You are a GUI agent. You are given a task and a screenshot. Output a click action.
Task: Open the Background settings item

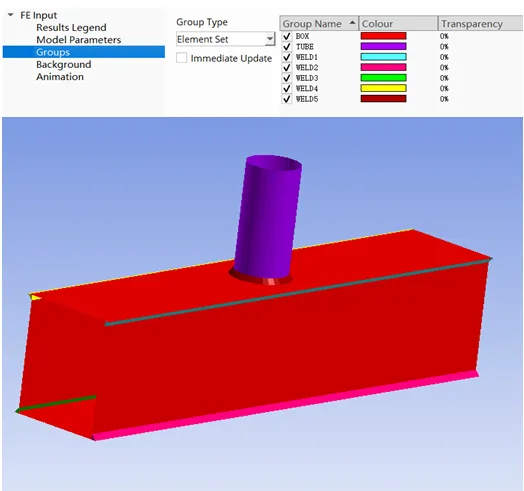[63, 65]
